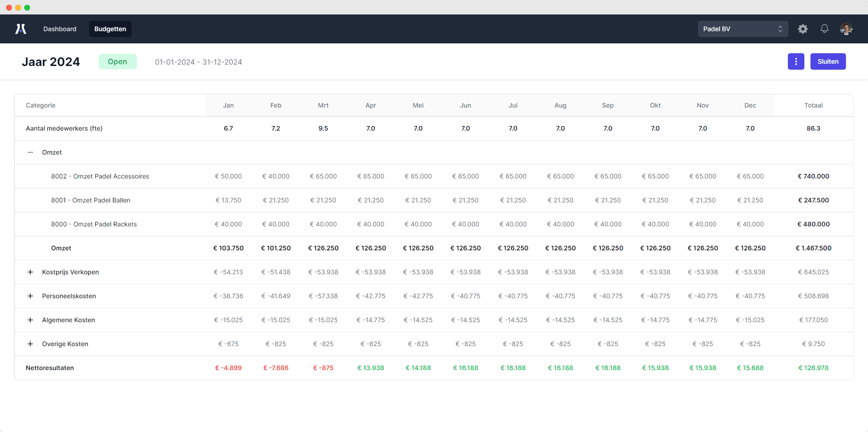Click the app logo in the navbar
Viewport: 868px width, 432px height.
[x=21, y=29]
